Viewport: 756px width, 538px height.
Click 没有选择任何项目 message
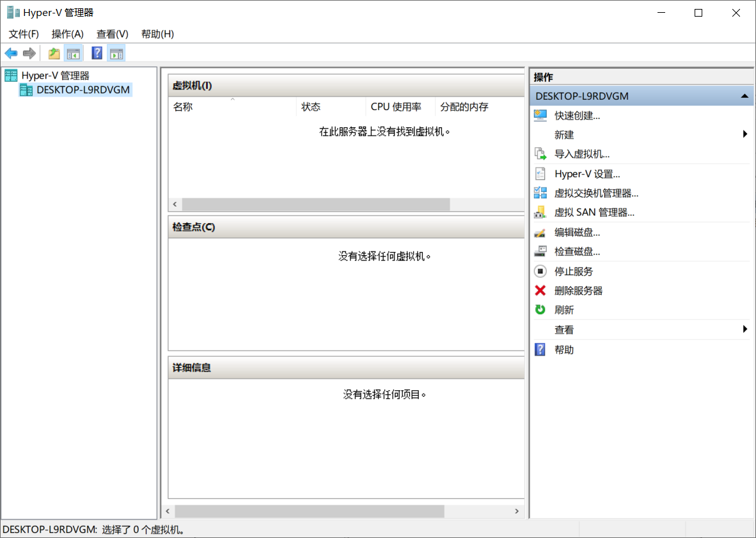[x=384, y=394]
